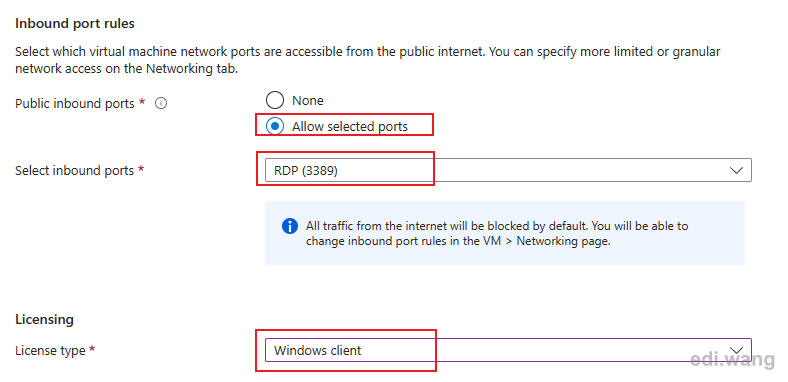Click the RDP (3389) selected value text
This screenshot has height=382, width=788.
[x=306, y=171]
